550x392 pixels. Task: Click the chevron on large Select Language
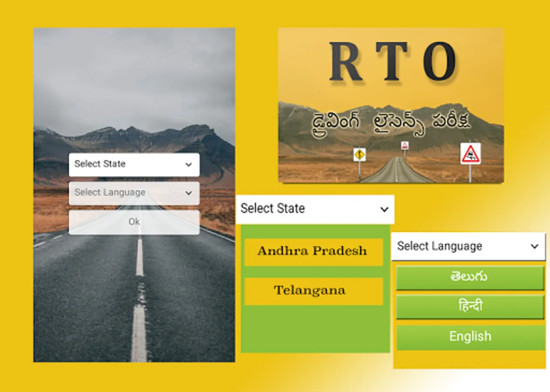[x=535, y=247]
